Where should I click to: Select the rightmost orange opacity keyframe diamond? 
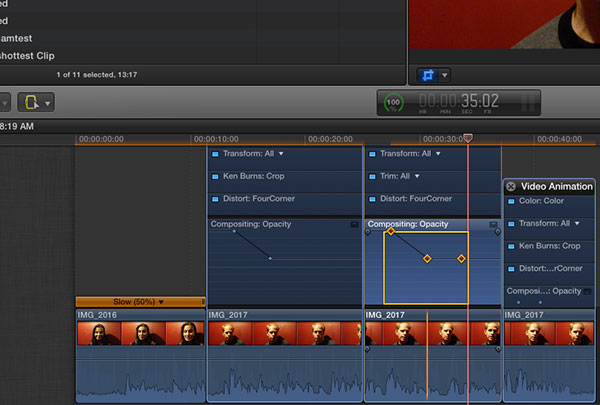pos(461,259)
